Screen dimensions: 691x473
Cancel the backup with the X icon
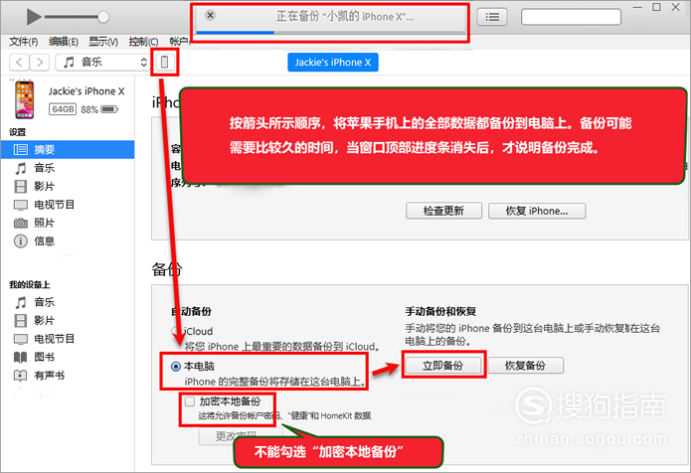(x=211, y=15)
